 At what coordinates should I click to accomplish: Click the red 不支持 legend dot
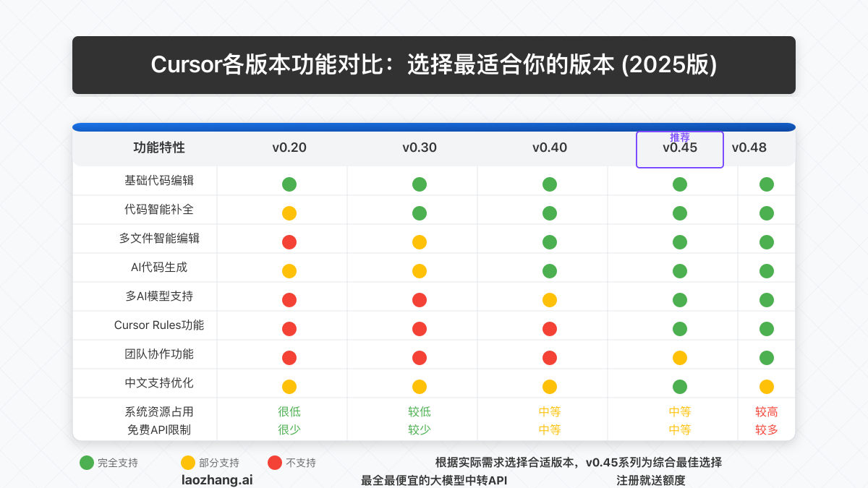coord(275,463)
